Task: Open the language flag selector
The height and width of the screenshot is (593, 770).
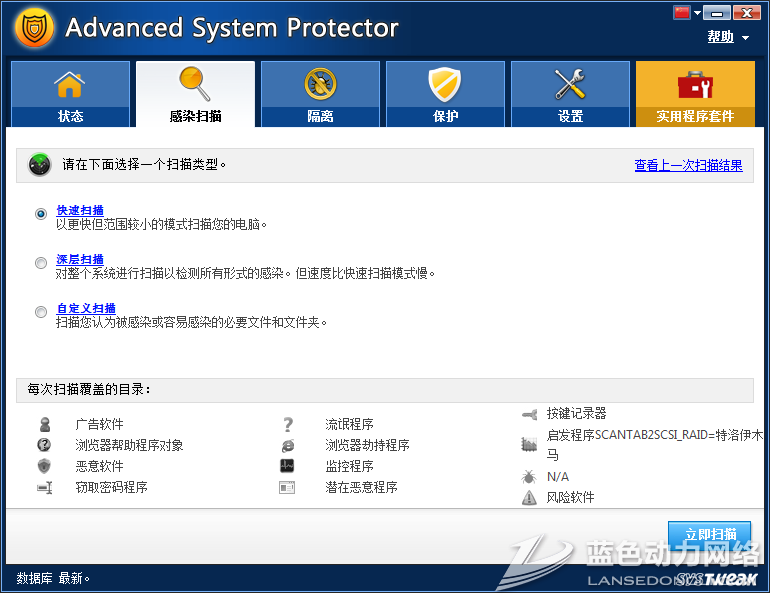Action: [683, 13]
